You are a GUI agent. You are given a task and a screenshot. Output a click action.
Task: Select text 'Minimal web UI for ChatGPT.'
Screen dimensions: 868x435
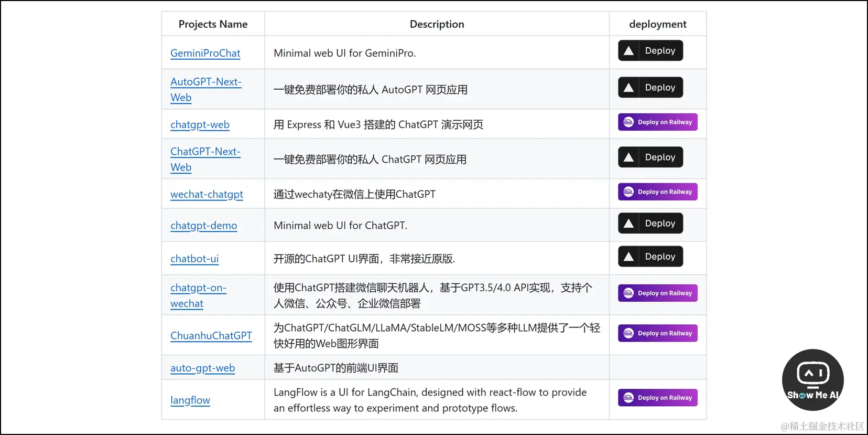click(x=340, y=225)
